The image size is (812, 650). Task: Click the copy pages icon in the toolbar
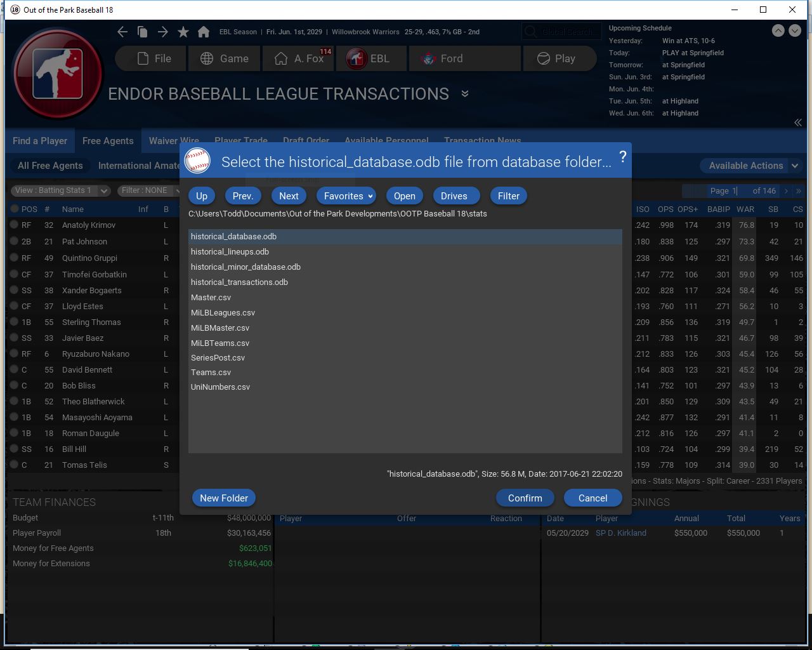pyautogui.click(x=143, y=32)
